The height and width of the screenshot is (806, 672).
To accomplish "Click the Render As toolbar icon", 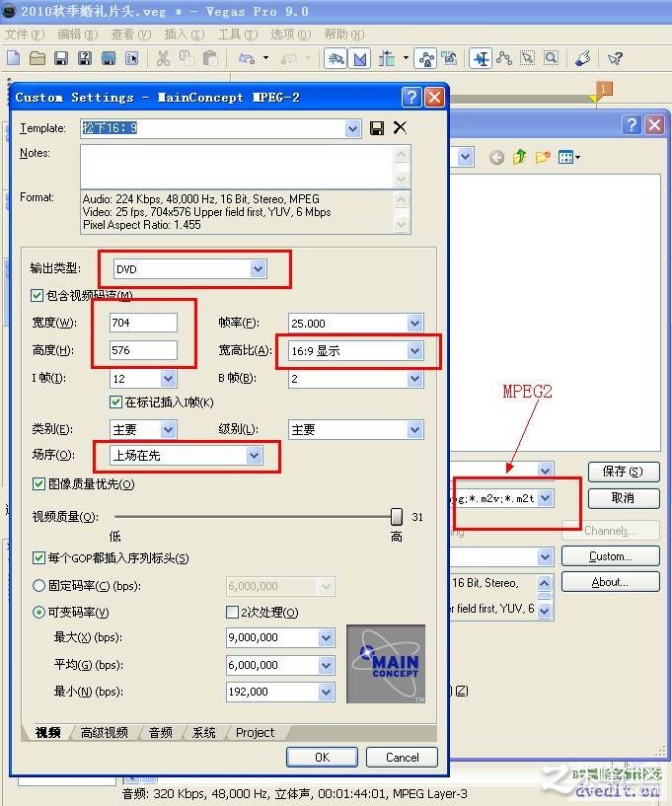I will (x=109, y=58).
